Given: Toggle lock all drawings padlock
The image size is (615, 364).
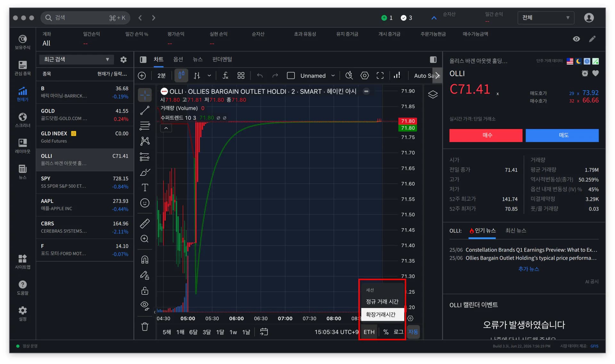Looking at the screenshot, I should [145, 291].
